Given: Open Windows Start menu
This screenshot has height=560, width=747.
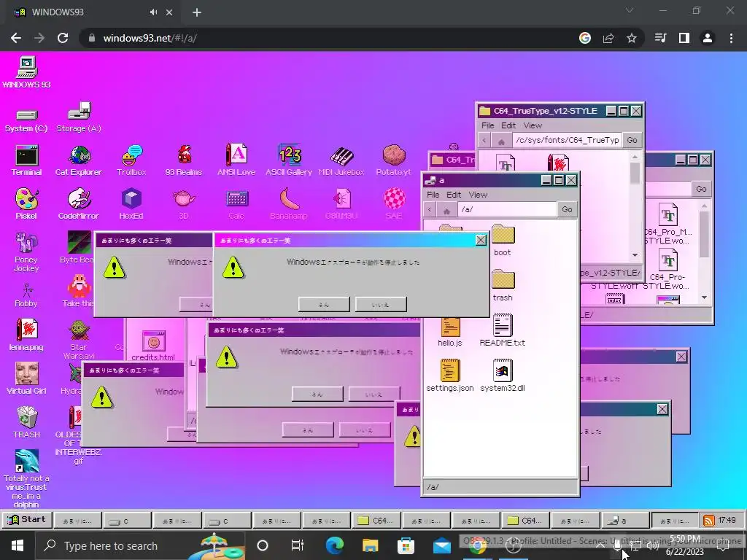Looking at the screenshot, I should 18,545.
